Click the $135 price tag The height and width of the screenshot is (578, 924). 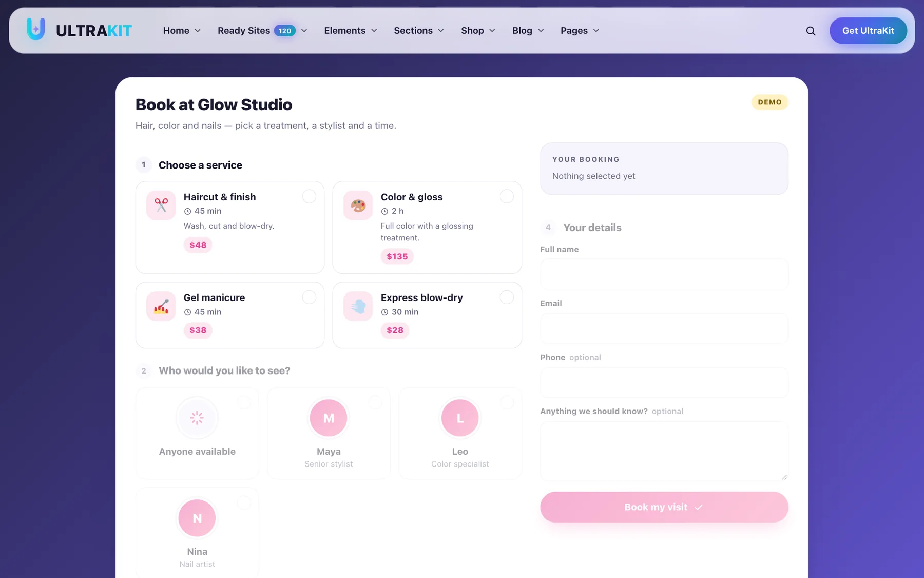(397, 256)
